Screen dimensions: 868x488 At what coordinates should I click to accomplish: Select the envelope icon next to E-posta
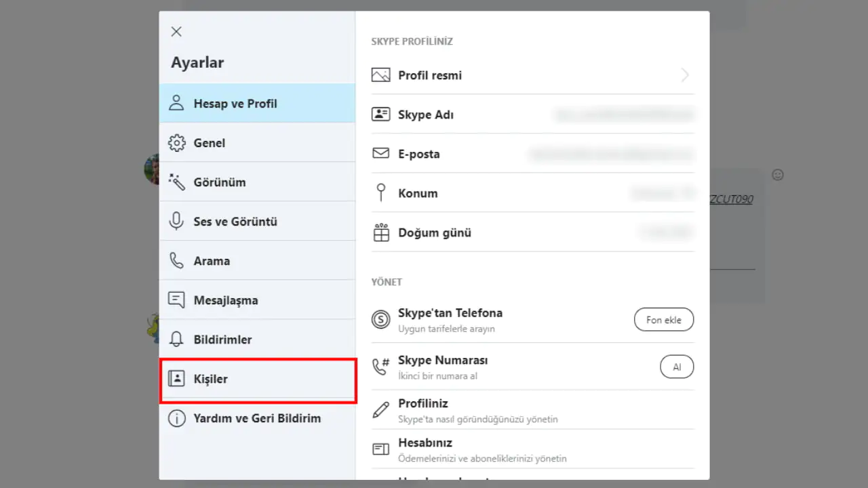tap(380, 153)
